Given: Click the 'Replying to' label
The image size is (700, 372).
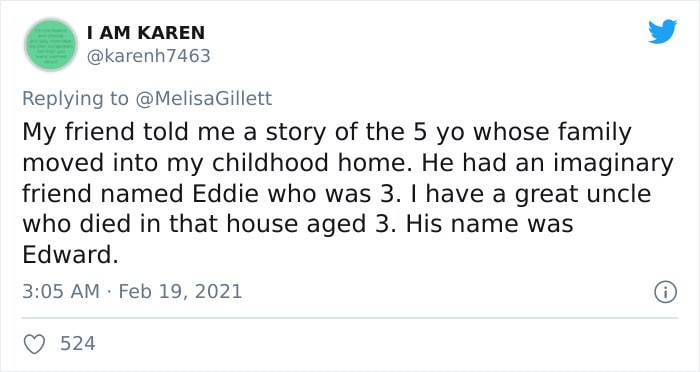Looking at the screenshot, I should [75, 99].
